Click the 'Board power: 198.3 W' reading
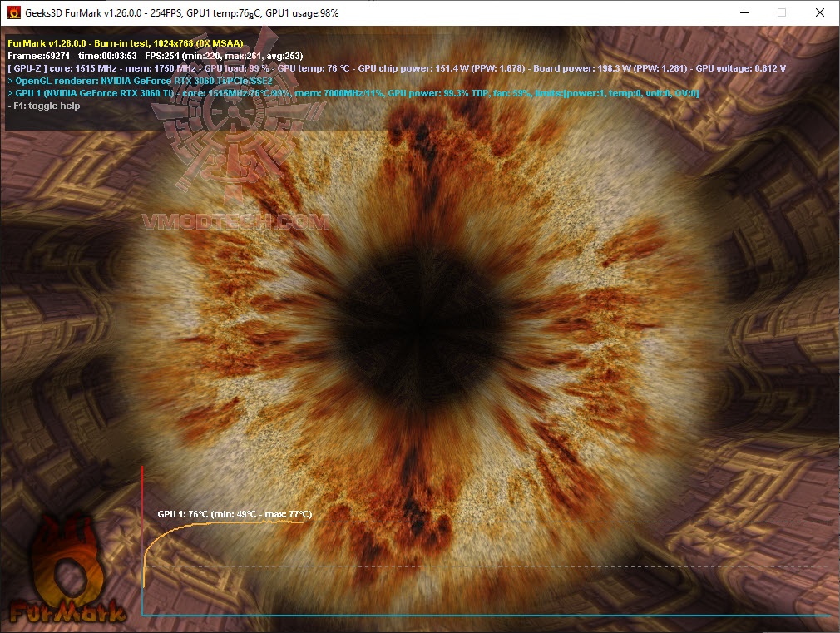Image resolution: width=840 pixels, height=633 pixels. pyautogui.click(x=582, y=68)
